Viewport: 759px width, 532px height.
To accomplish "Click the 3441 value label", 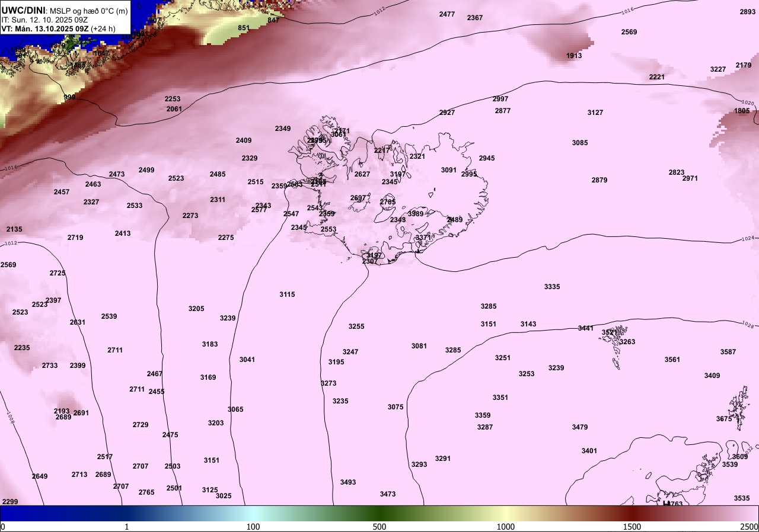I will (x=586, y=328).
